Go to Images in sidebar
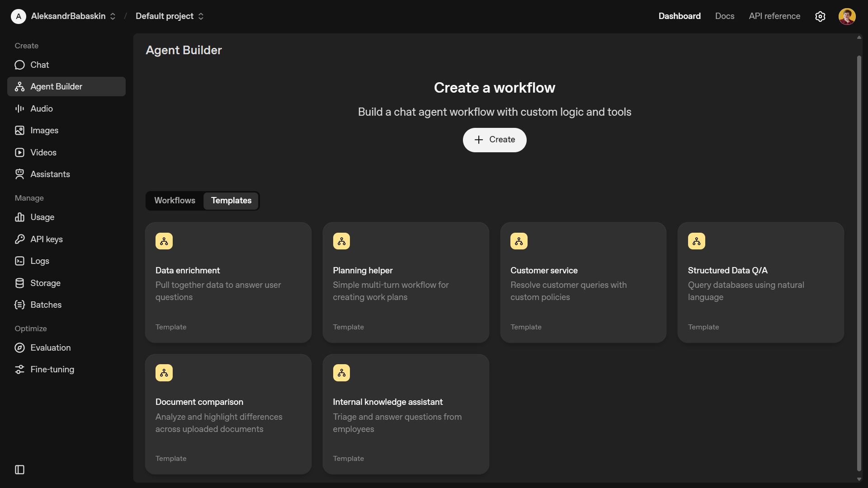 pyautogui.click(x=44, y=131)
